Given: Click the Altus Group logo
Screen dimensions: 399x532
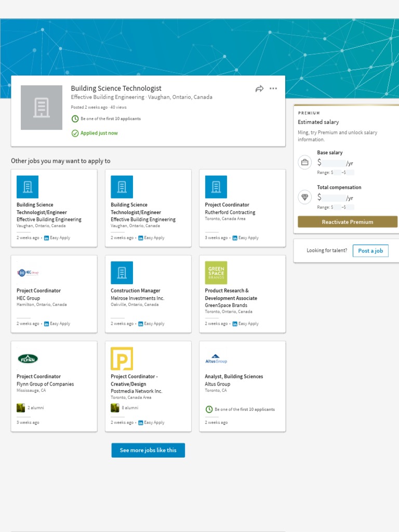Looking at the screenshot, I should pos(216,358).
